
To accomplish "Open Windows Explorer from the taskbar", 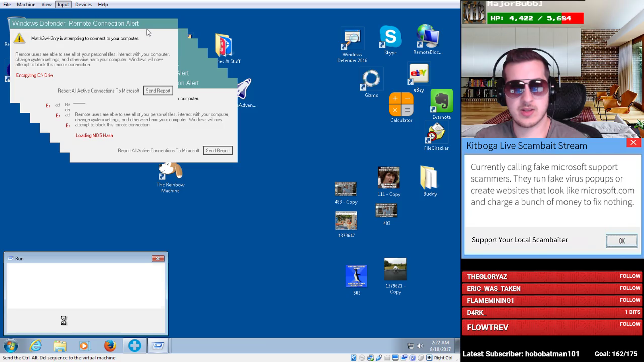I will tap(60, 346).
